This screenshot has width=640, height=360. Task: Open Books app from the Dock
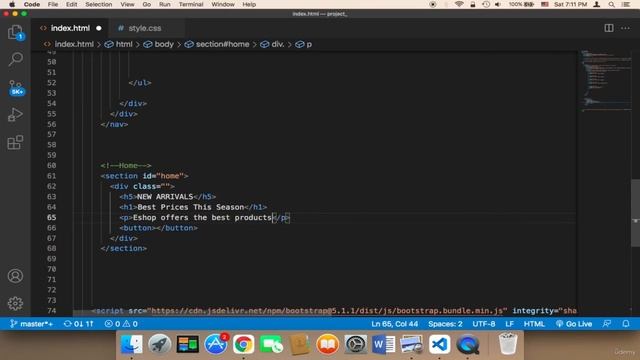[x=328, y=345]
